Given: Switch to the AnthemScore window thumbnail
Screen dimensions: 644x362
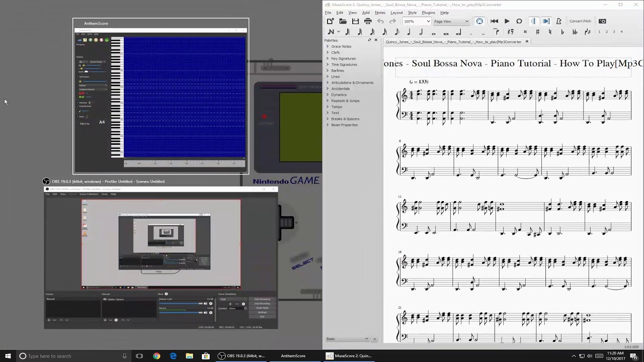Looking at the screenshot, I should click(160, 96).
